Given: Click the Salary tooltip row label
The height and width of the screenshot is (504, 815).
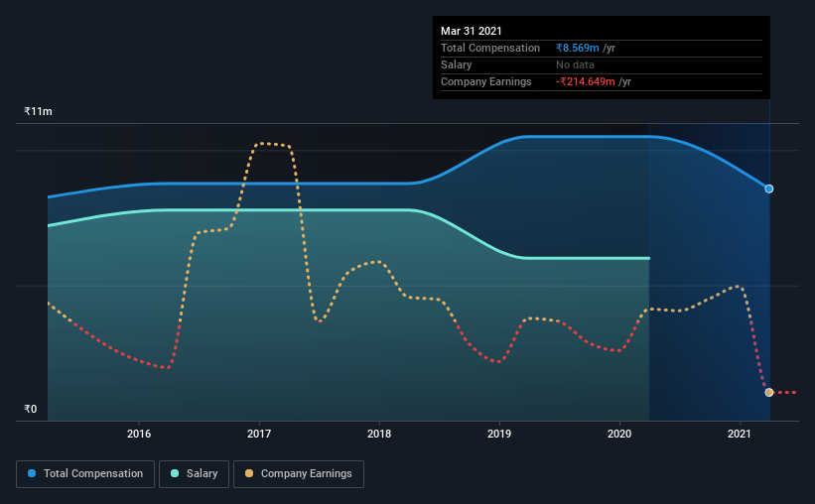Looking at the screenshot, I should pos(456,64).
